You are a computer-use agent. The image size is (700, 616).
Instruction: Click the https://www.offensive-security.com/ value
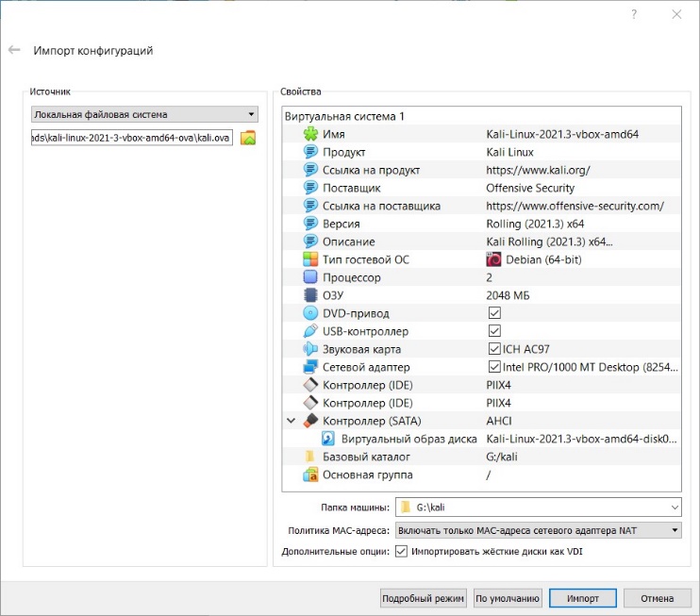pyautogui.click(x=575, y=206)
